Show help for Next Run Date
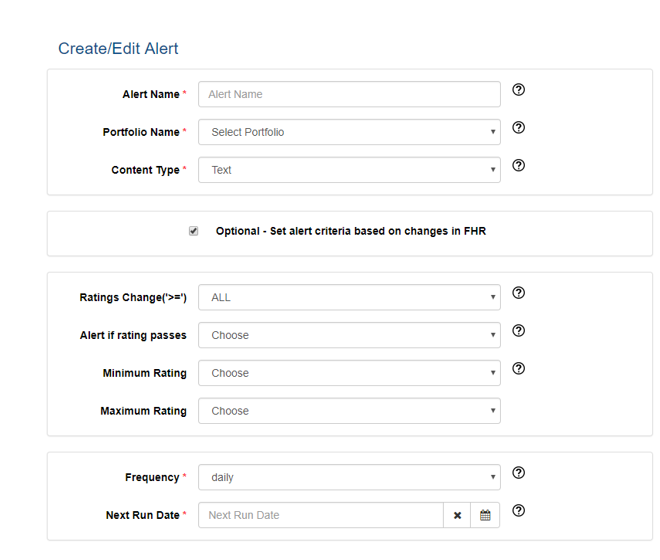Screen dimensions: 660x560 [x=518, y=511]
